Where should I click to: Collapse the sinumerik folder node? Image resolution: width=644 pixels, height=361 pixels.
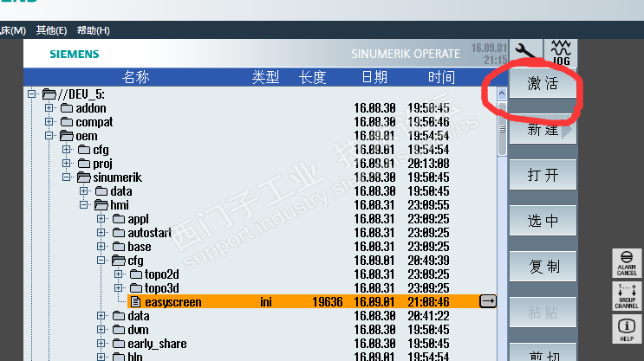pyautogui.click(x=66, y=177)
